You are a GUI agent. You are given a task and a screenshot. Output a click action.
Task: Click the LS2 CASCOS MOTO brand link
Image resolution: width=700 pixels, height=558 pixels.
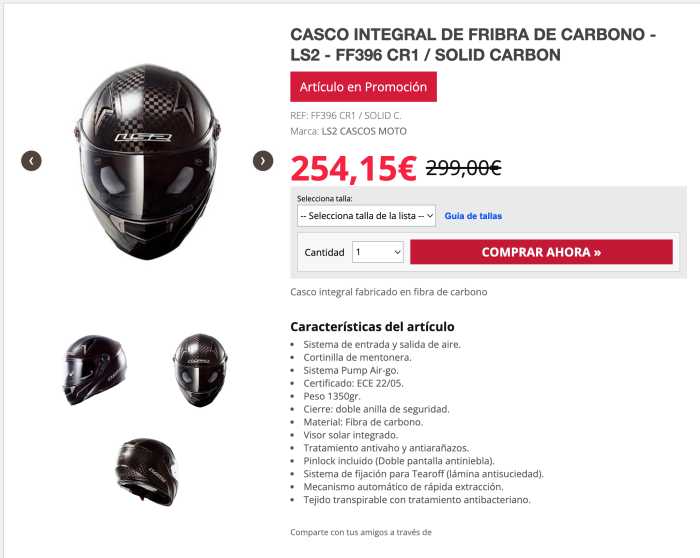click(x=364, y=131)
